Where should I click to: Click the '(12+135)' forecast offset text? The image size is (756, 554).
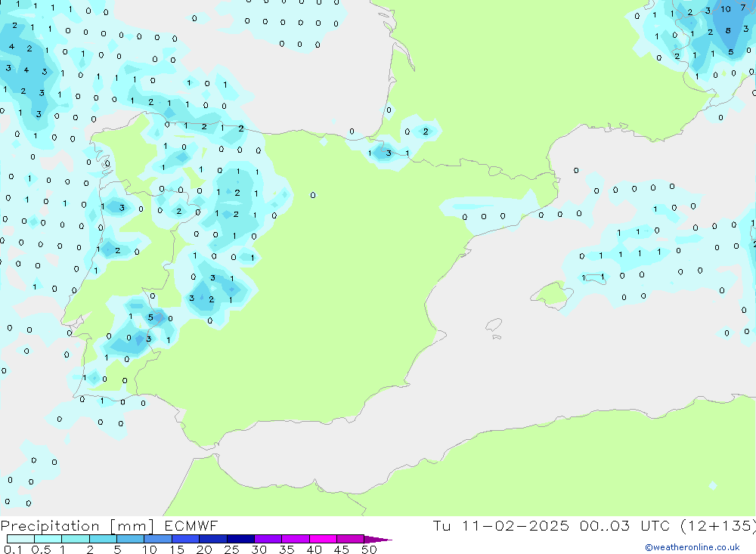pyautogui.click(x=718, y=526)
